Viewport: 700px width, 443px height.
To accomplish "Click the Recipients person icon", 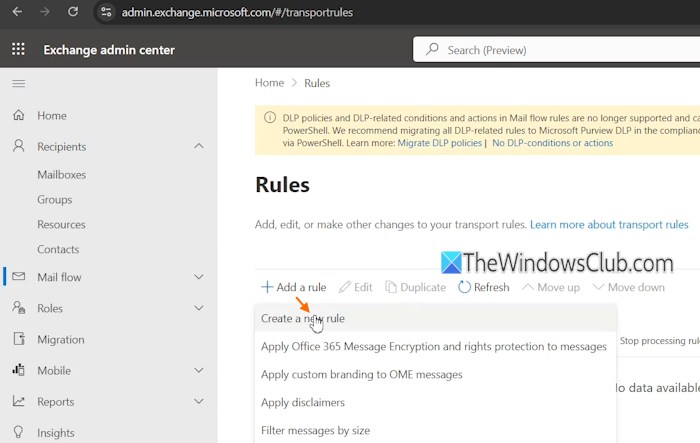I will (x=19, y=146).
